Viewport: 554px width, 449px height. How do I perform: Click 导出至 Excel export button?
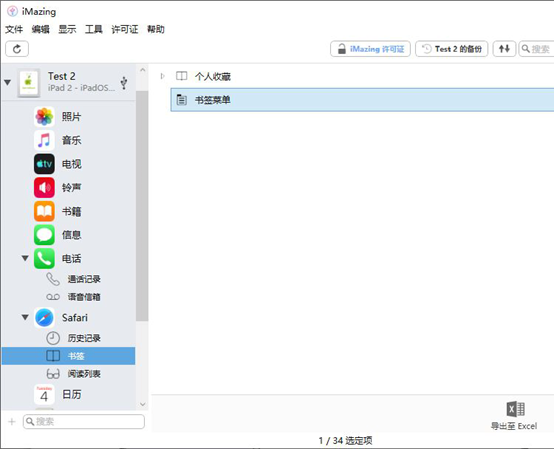[x=514, y=416]
